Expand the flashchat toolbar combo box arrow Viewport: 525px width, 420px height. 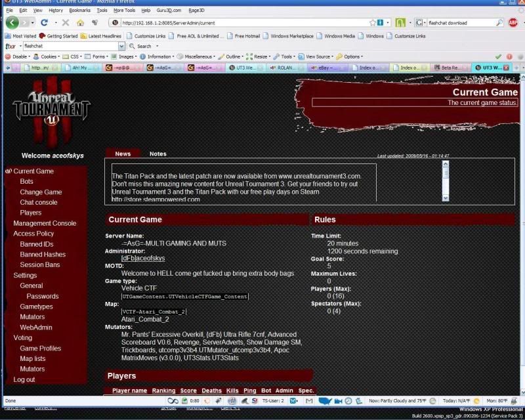pos(121,46)
